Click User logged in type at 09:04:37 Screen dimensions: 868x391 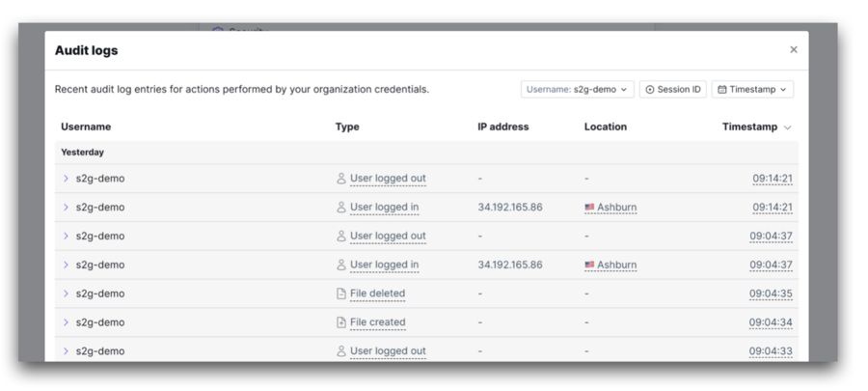tap(384, 265)
